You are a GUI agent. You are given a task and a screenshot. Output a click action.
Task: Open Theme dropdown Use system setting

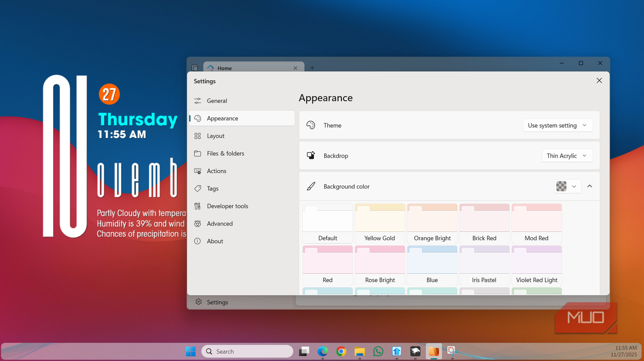click(x=558, y=125)
